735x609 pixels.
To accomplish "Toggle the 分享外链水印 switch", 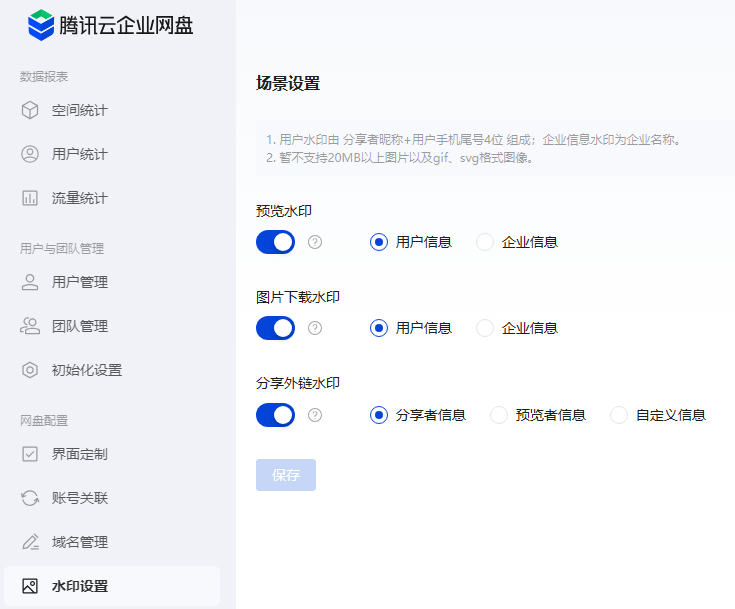I will click(x=275, y=415).
